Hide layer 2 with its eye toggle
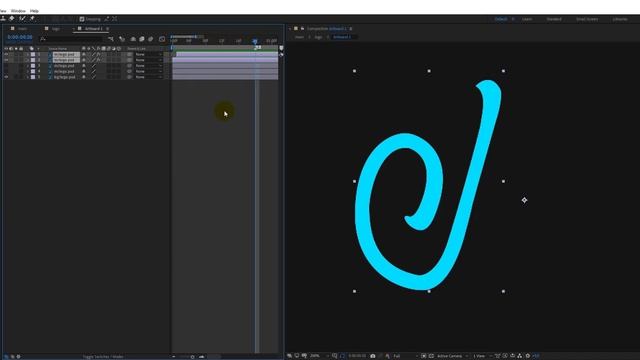The image size is (640, 360). coord(6,60)
